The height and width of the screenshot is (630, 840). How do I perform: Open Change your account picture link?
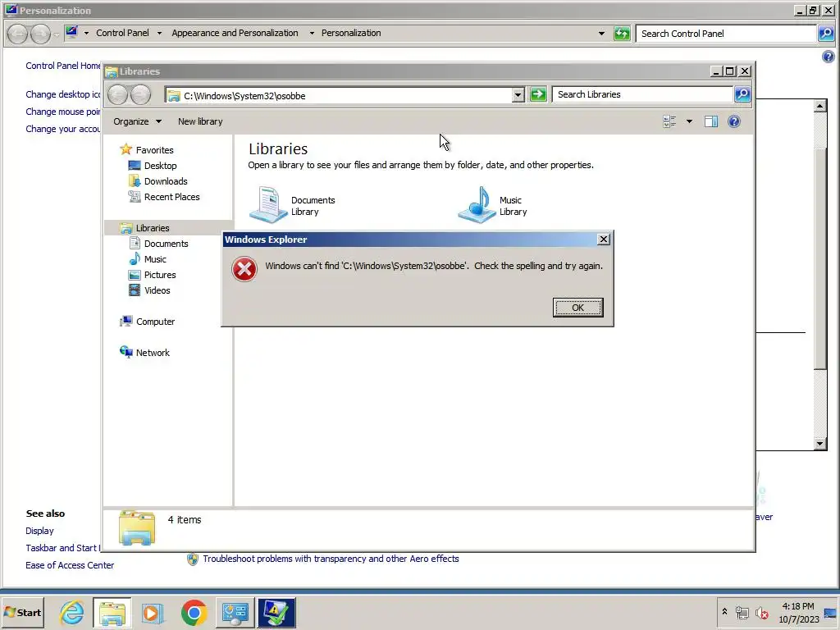63,129
